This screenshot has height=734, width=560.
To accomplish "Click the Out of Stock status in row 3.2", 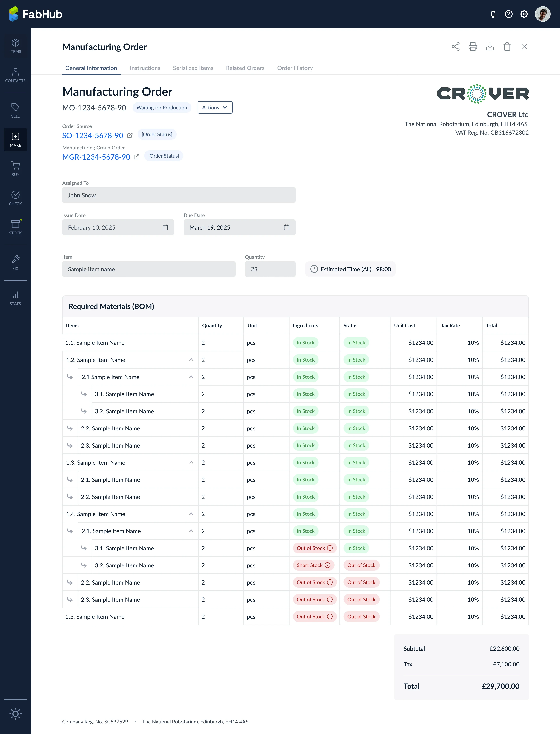I will point(361,565).
